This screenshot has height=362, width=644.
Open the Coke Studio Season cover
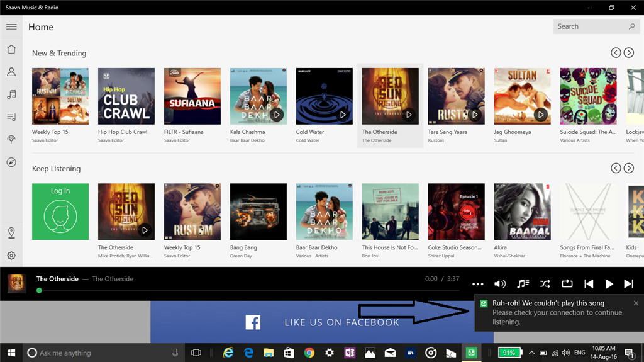point(457,212)
